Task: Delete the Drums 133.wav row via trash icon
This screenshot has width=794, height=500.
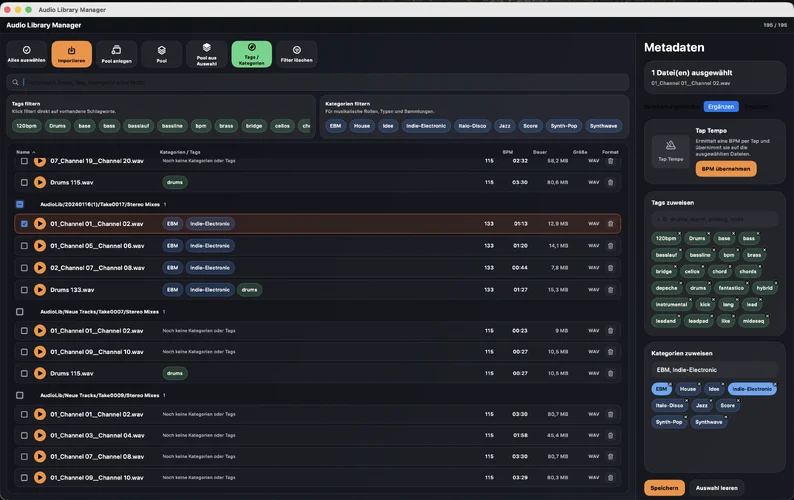Action: pos(610,290)
